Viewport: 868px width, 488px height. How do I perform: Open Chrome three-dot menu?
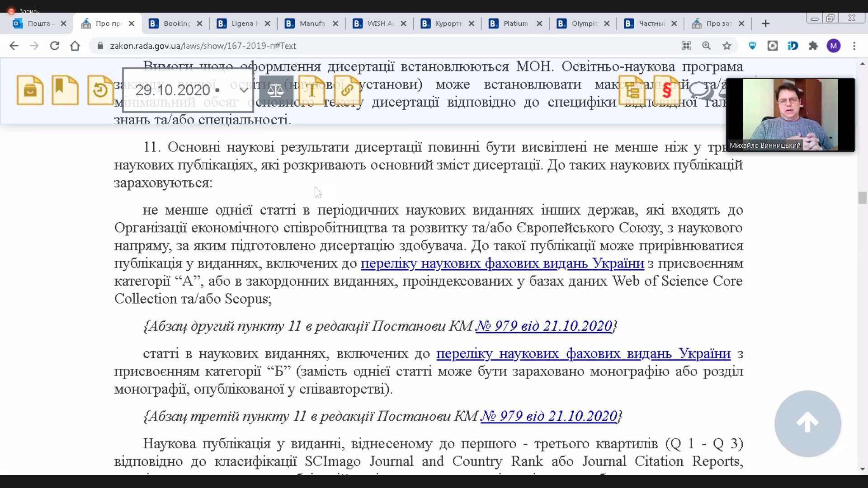tap(854, 46)
